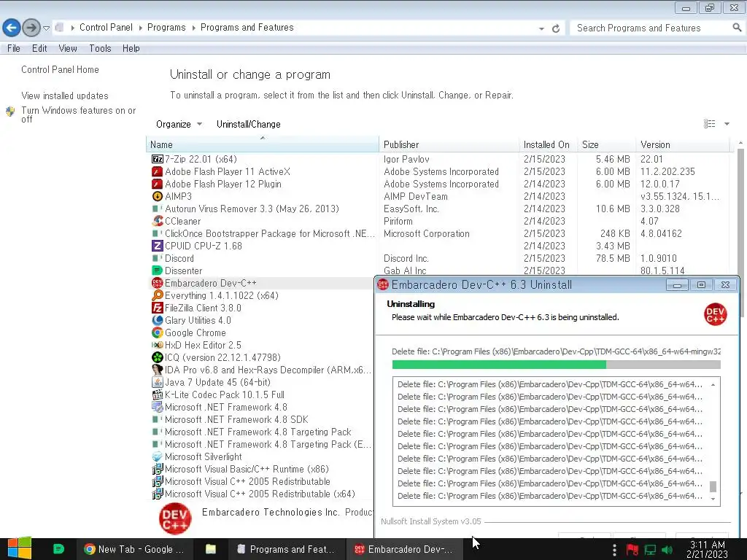Image resolution: width=747 pixels, height=560 pixels.
Task: Sort by the Installed On column header
Action: [x=549, y=144]
